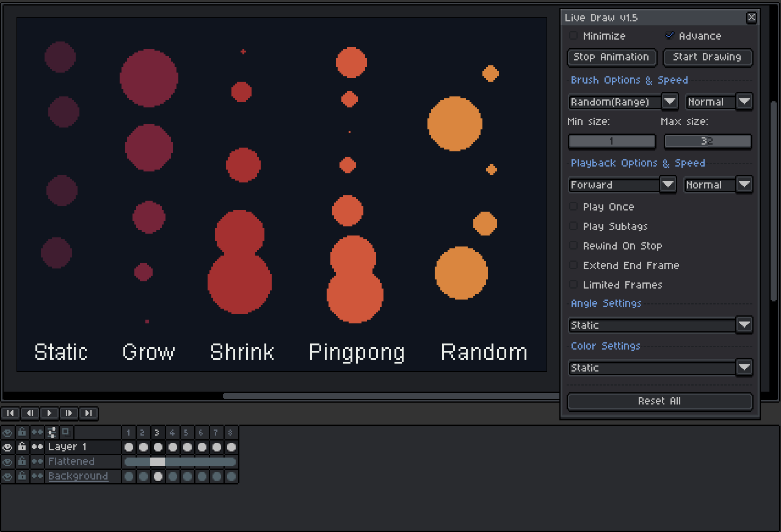The height and width of the screenshot is (532, 781).
Task: Toggle the onion skin icon
Action: tap(66, 433)
